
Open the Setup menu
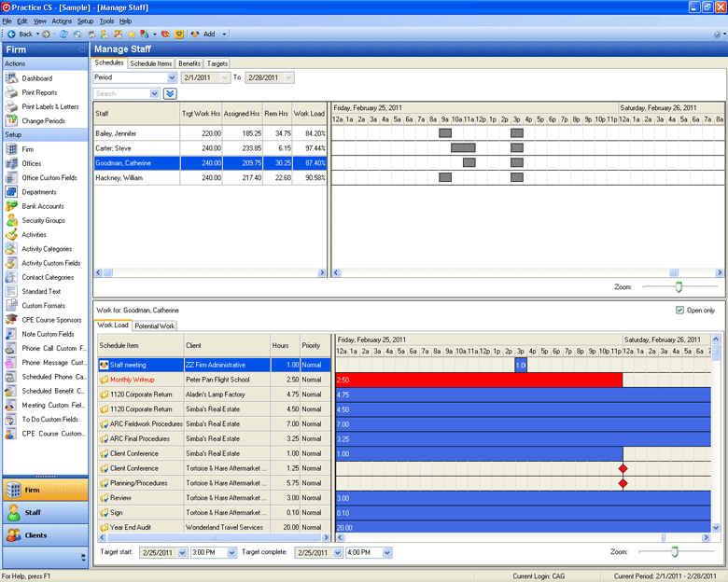pyautogui.click(x=85, y=21)
